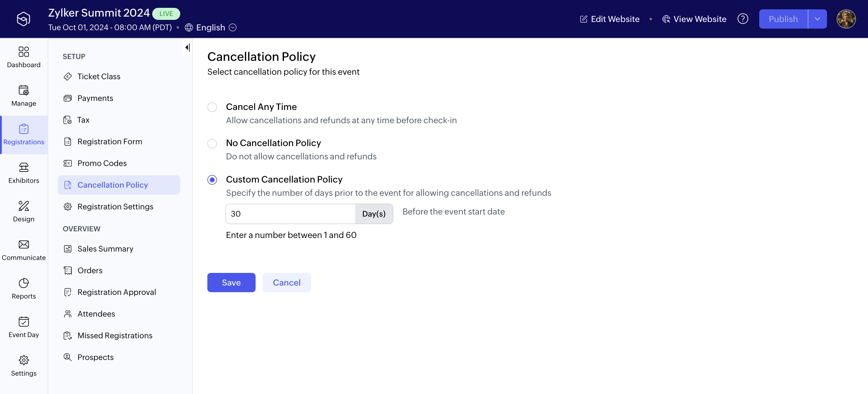Click the Communicate envelope icon
Screen dimensions: 868x394
pyautogui.click(x=24, y=245)
